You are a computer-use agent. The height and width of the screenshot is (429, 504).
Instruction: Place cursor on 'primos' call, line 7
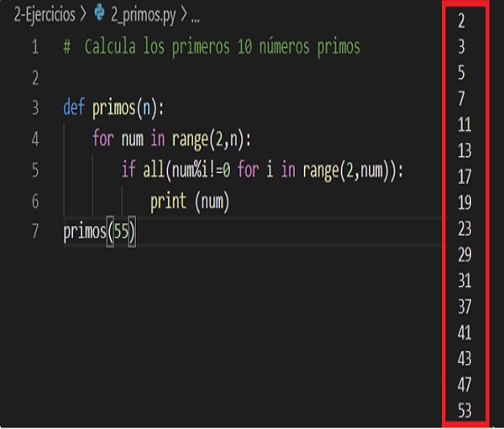pos(85,232)
